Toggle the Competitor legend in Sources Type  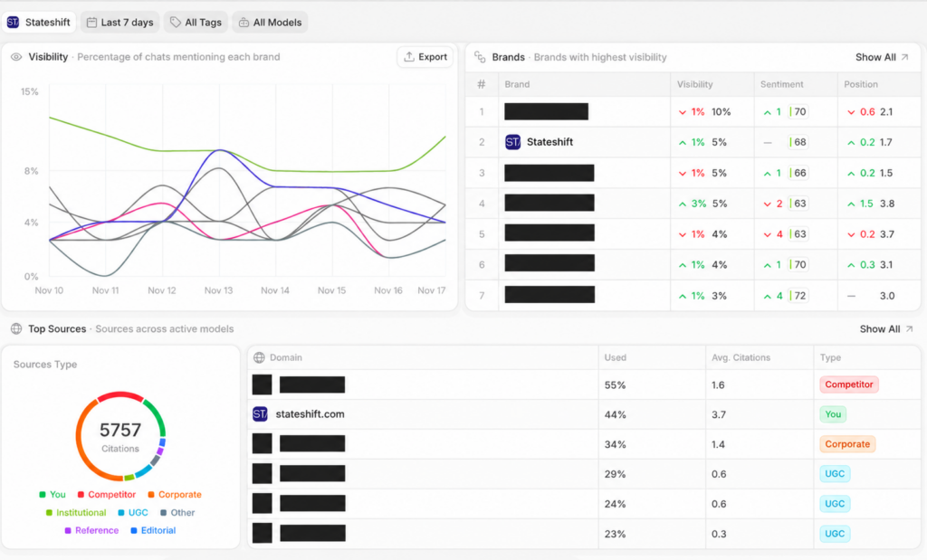pyautogui.click(x=107, y=495)
